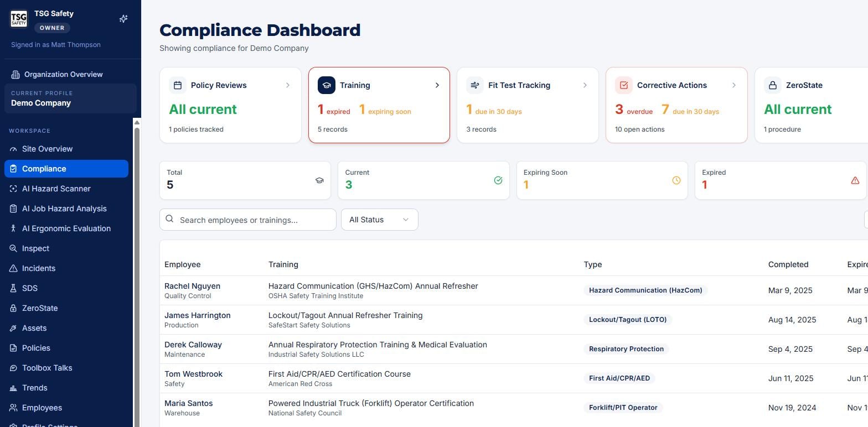Click the Training column header
Image resolution: width=868 pixels, height=427 pixels.
point(283,264)
